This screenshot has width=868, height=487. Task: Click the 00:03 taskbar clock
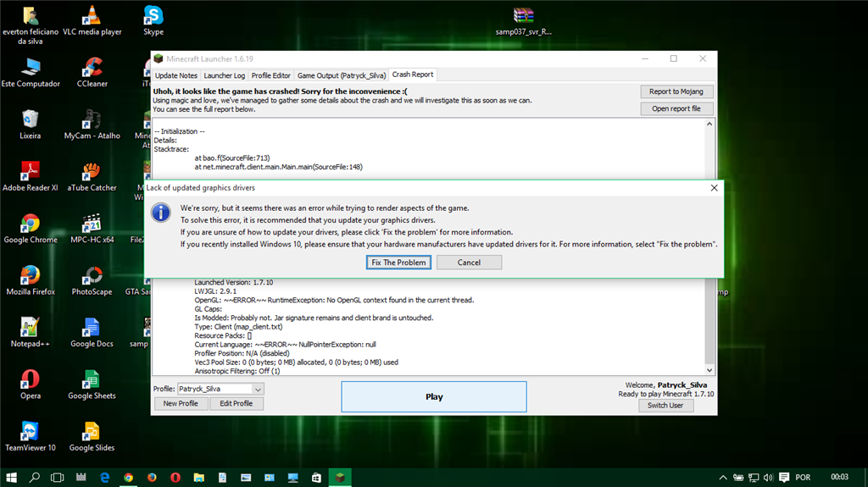pyautogui.click(x=839, y=477)
